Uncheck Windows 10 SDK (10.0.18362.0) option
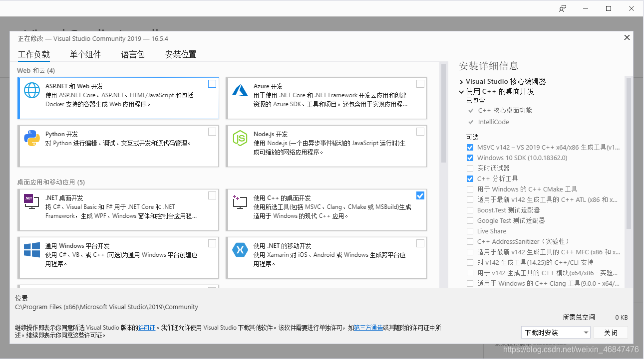This screenshot has height=359, width=644. point(470,158)
